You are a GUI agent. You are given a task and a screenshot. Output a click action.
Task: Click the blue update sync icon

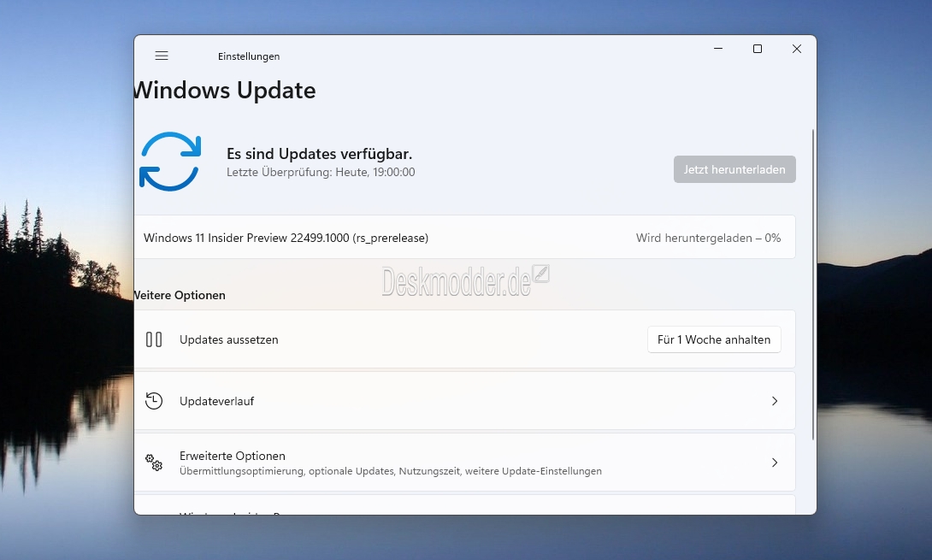click(170, 162)
